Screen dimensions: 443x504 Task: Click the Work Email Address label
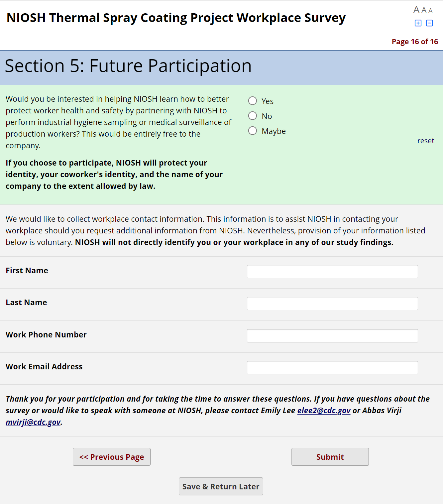coord(44,366)
